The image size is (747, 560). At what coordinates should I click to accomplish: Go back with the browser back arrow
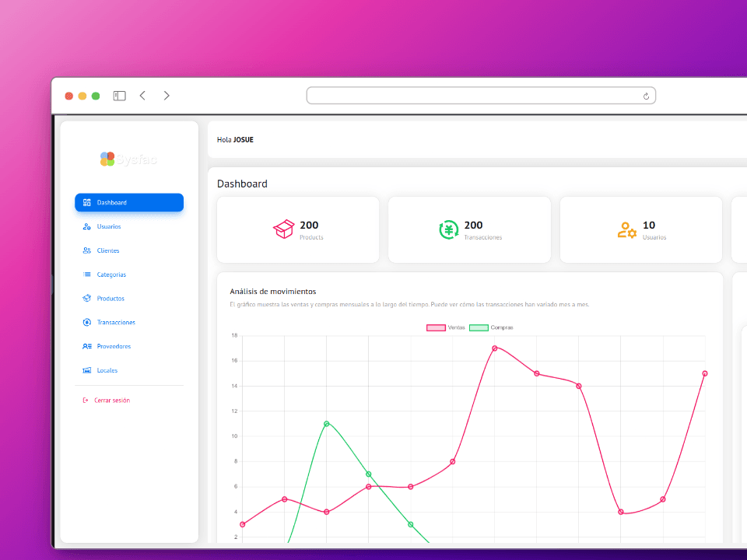pos(142,96)
